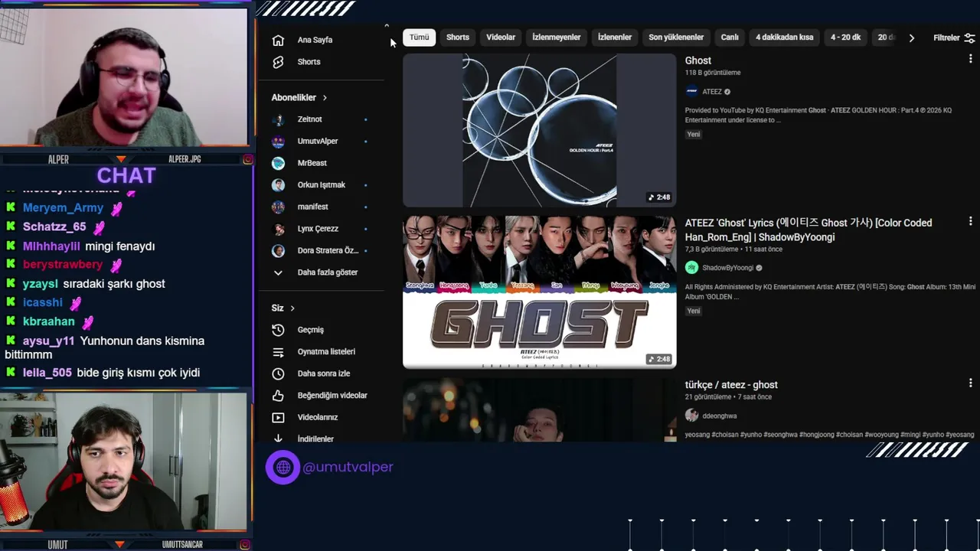The height and width of the screenshot is (551, 980).
Task: Open the ATEEZ channel avatar under Ghost
Action: coord(691,92)
